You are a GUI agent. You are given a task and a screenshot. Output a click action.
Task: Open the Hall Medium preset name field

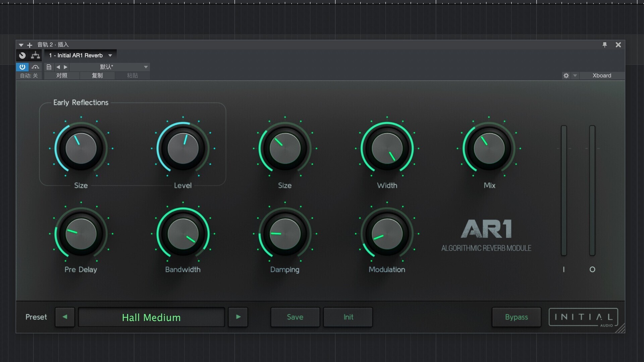pos(151,317)
